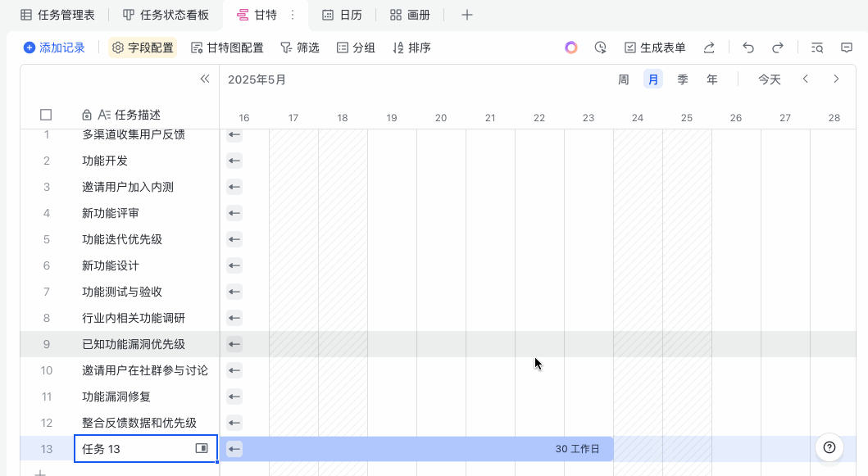Undo the last action

[748, 48]
